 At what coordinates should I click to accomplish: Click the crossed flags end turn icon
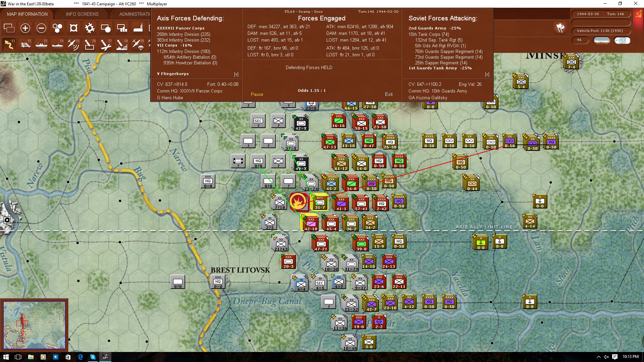click(x=560, y=28)
